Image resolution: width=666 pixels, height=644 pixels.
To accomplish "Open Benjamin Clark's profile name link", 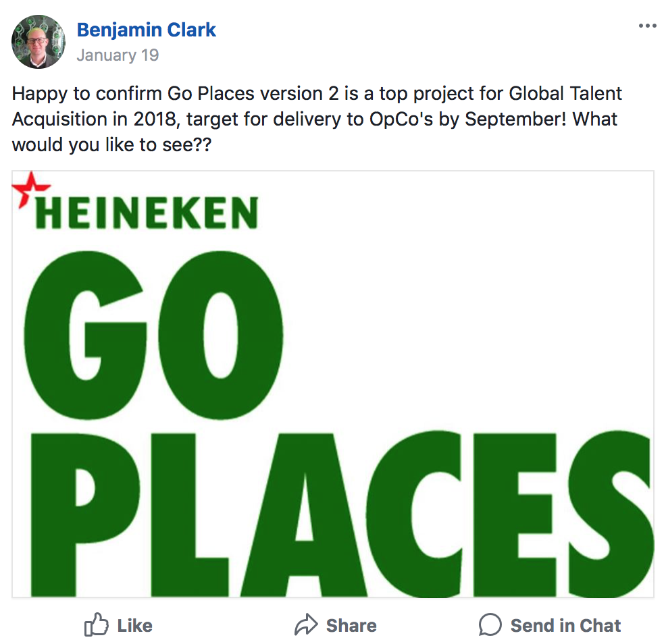I will pyautogui.click(x=146, y=30).
